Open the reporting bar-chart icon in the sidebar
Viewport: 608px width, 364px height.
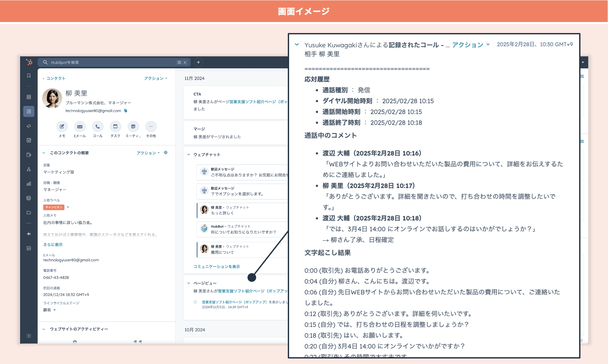29,183
